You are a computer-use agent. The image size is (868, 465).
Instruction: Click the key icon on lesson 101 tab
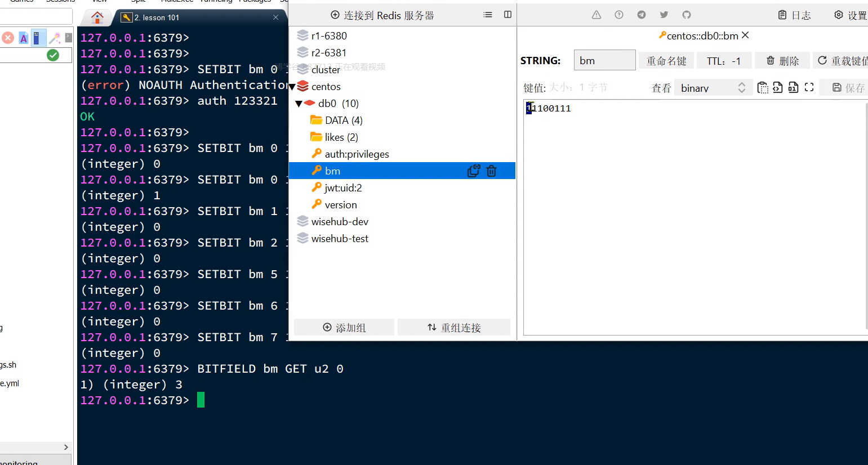pos(127,17)
